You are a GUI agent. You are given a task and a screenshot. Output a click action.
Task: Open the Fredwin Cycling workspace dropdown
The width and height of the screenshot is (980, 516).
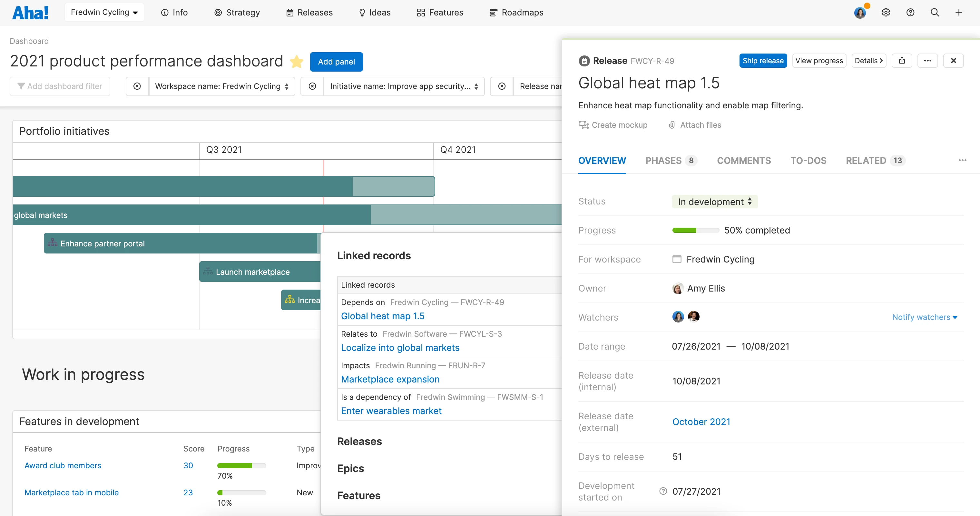(104, 12)
